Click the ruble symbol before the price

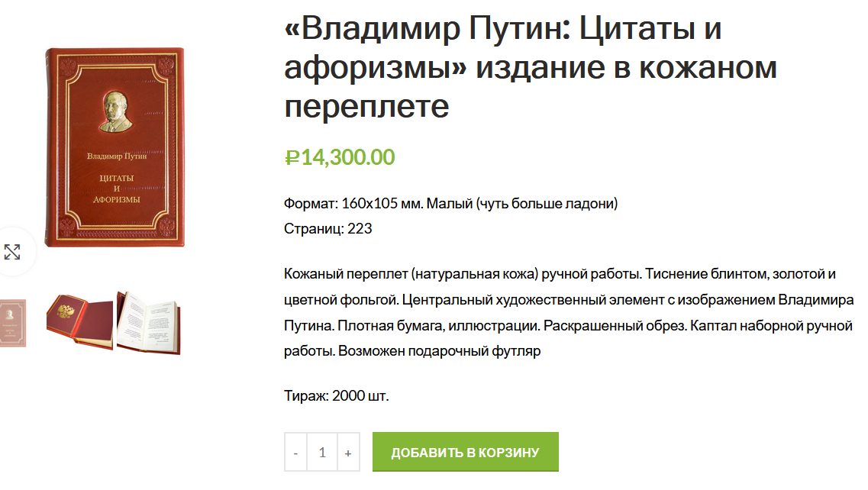point(292,158)
